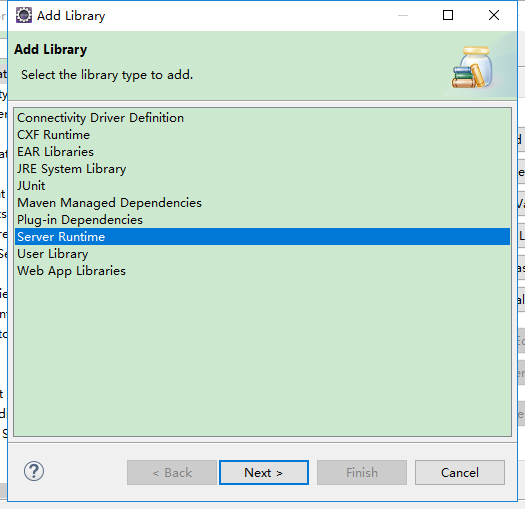Select Plug-in Dependencies item
Viewport: 525px width, 509px height.
click(x=80, y=220)
